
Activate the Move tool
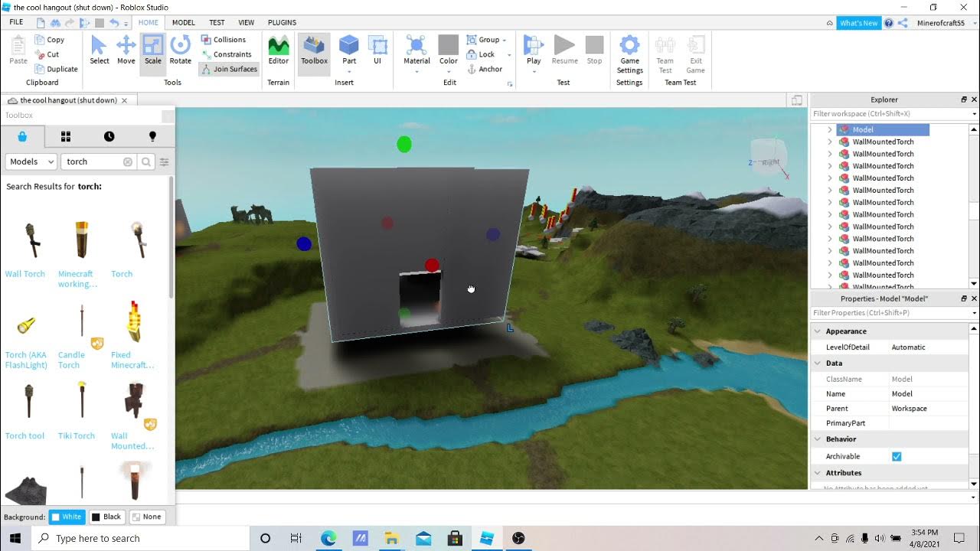pyautogui.click(x=126, y=51)
